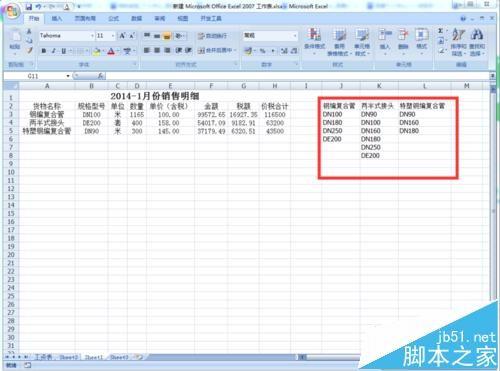Toggle highlighted bottom align button
The image size is (500, 371).
point(167,36)
